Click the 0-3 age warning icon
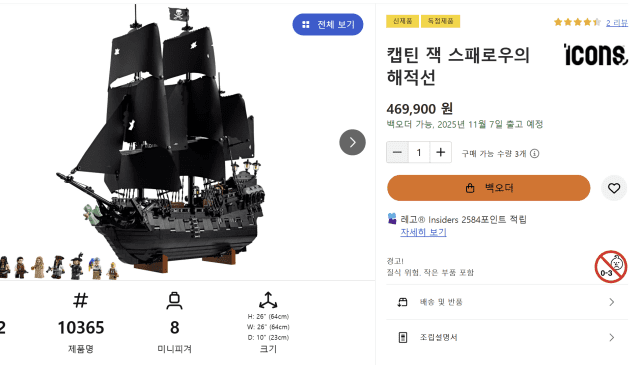Viewport: 640px width, 365px height. pos(611,267)
